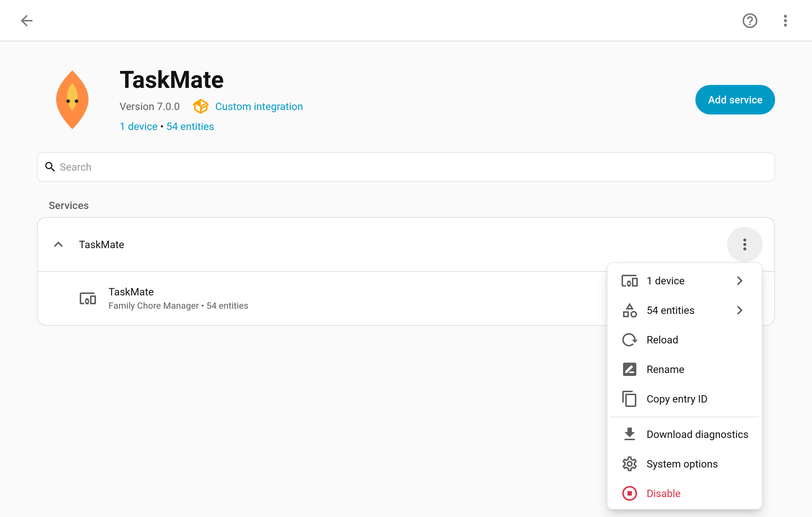Screen dimensions: 812x517
Task: Open the 54 entities header link
Action: [x=190, y=126]
